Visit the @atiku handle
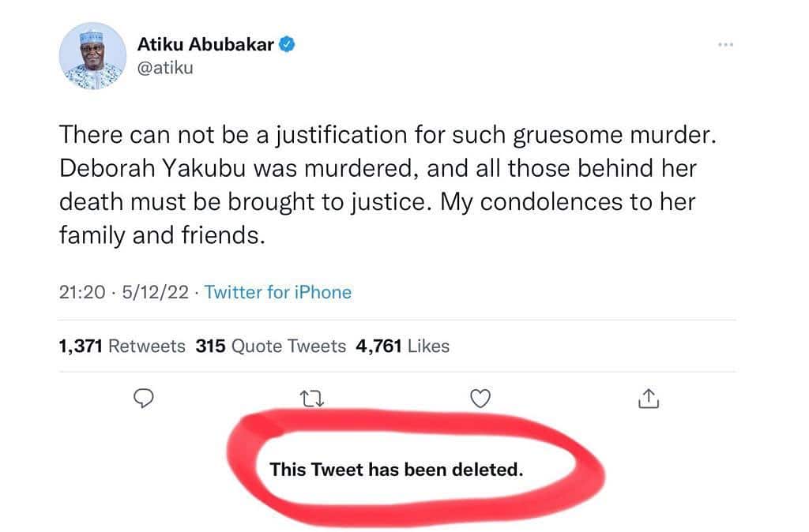 (x=165, y=68)
